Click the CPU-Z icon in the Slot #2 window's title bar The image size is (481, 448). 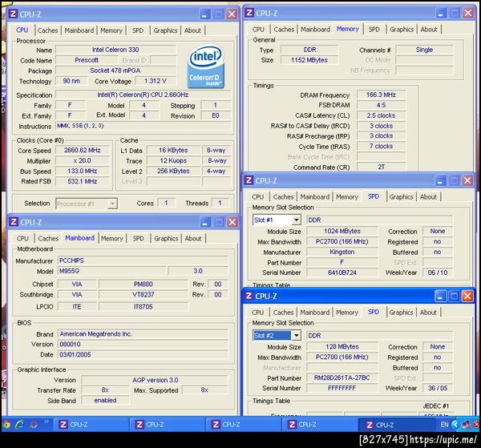[249, 297]
